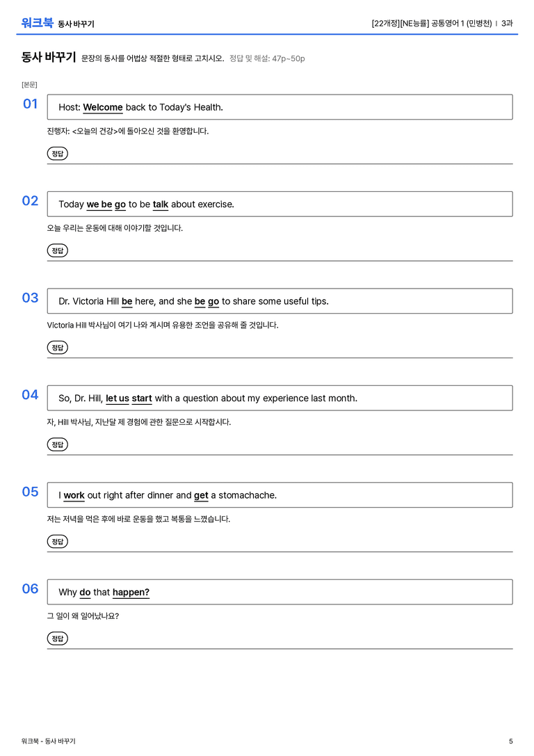Click the underlined word talk in sentence 02

[161, 204]
